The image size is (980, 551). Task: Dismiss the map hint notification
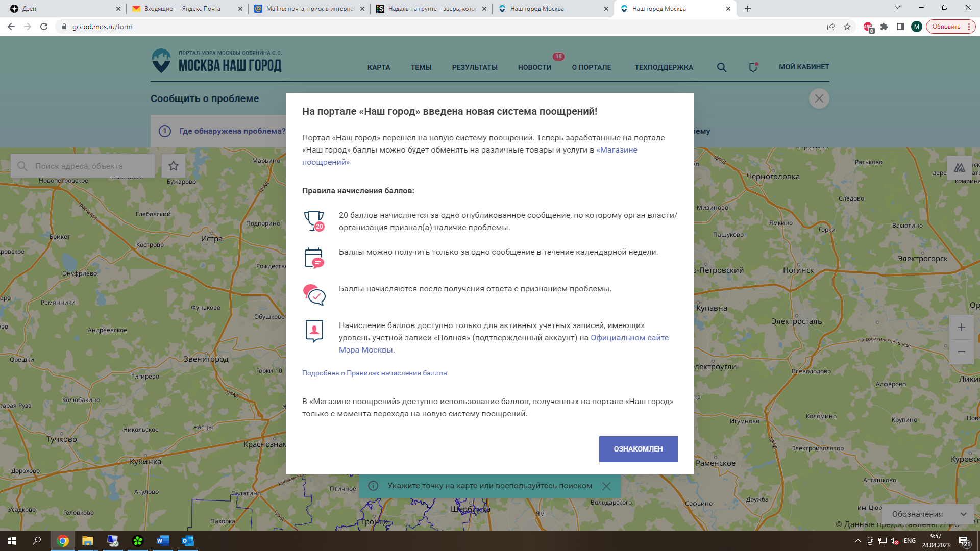[606, 486]
